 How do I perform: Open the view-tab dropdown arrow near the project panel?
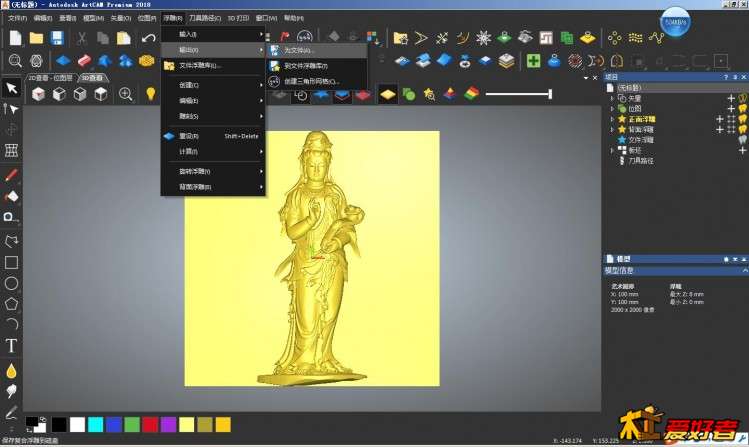click(x=586, y=77)
